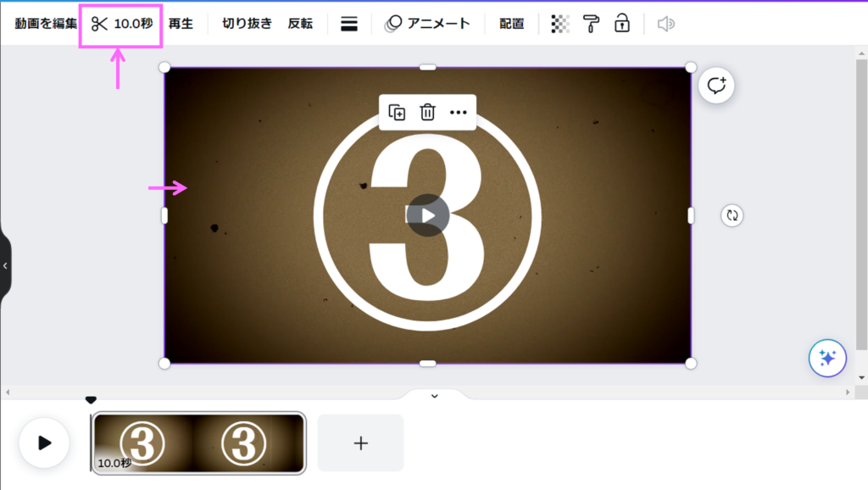Open the line style (three bars) icon
The height and width of the screenshot is (490, 868).
point(348,24)
